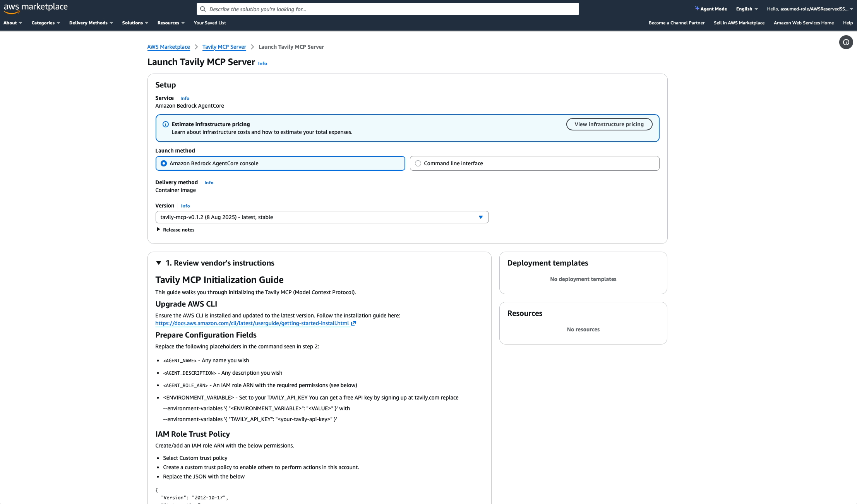The width and height of the screenshot is (857, 504).
Task: Open the Version dropdown
Action: 481,217
